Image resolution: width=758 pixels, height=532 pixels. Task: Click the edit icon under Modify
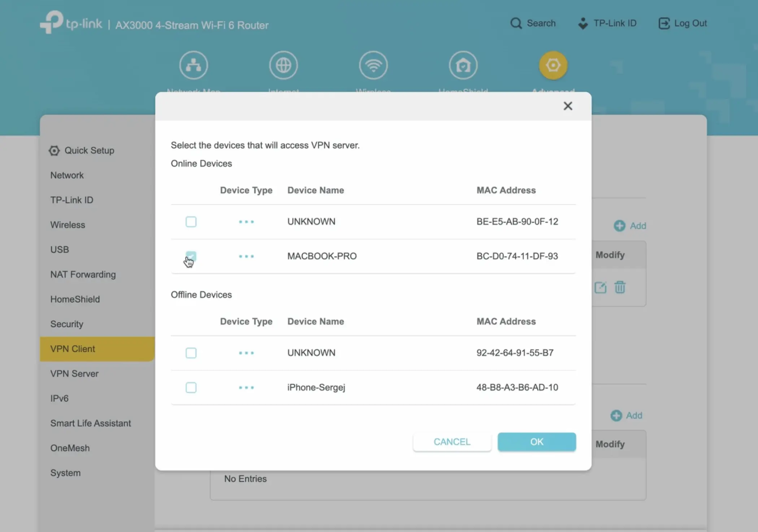point(600,287)
